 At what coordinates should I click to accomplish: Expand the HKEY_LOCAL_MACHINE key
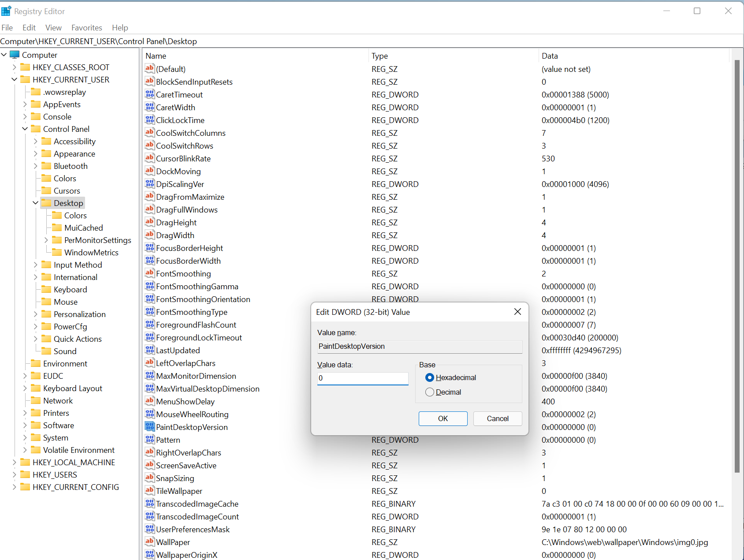click(x=15, y=462)
